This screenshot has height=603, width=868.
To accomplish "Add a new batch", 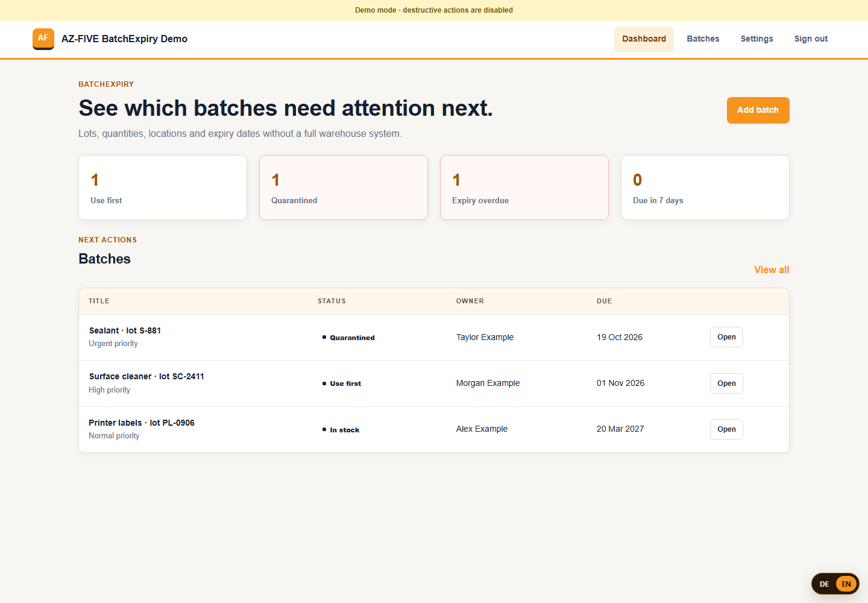I will click(758, 110).
